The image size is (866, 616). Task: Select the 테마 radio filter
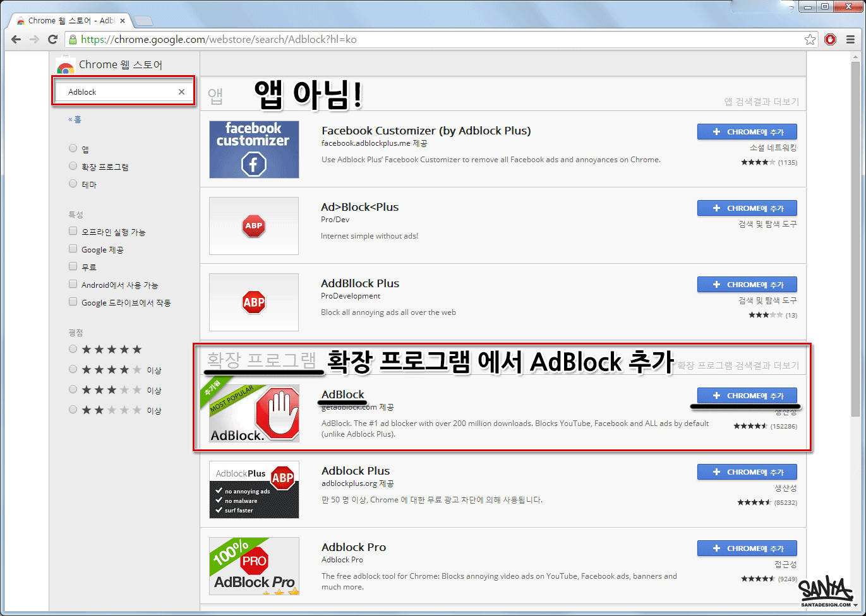click(73, 184)
